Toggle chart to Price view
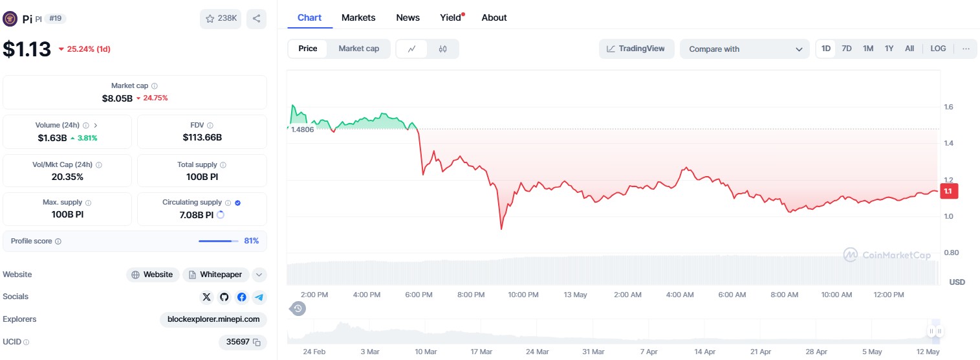The image size is (980, 360). coord(308,49)
